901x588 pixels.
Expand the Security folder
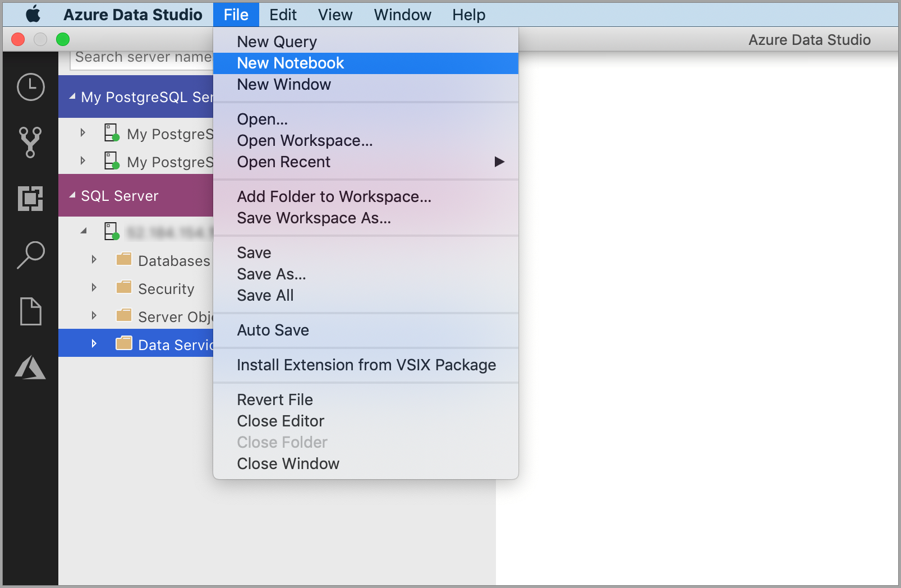click(x=94, y=288)
